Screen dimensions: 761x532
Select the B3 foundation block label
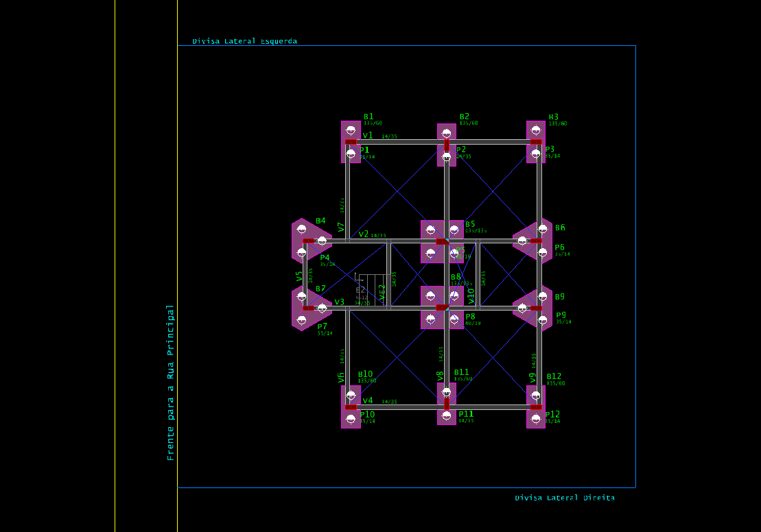tap(553, 117)
